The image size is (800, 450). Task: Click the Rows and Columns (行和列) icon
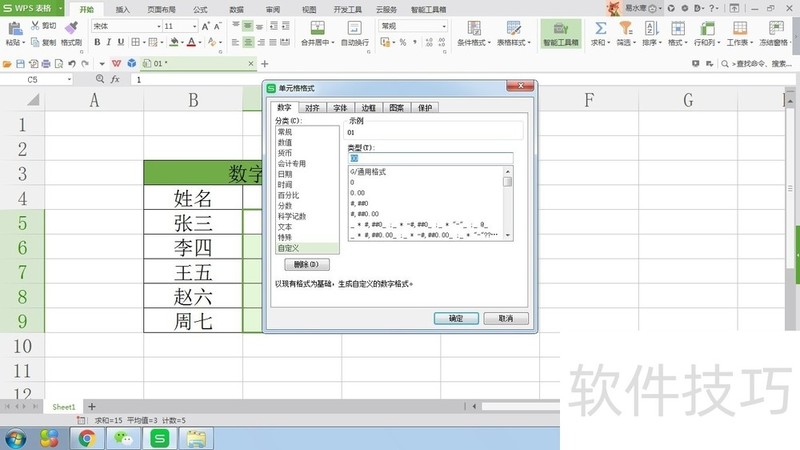(707, 28)
